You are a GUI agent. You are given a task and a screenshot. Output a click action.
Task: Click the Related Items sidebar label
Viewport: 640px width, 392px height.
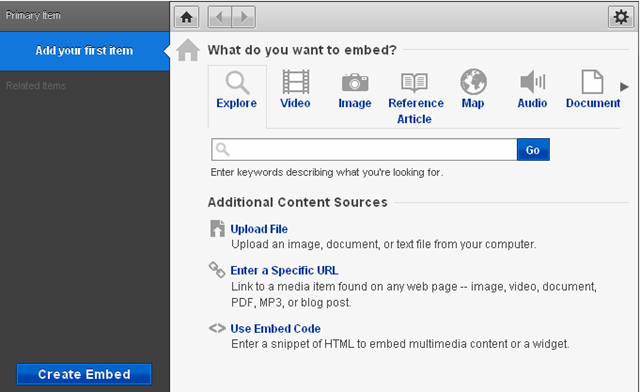(x=36, y=86)
